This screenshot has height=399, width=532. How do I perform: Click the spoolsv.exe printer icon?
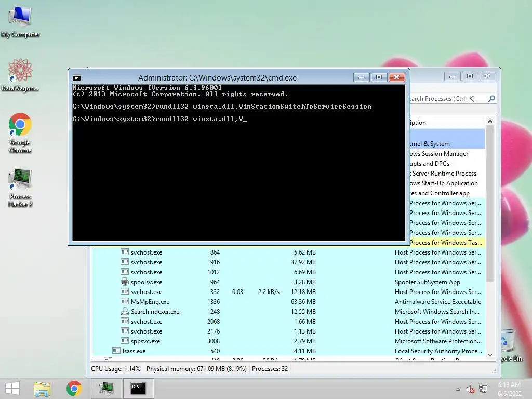tap(125, 282)
